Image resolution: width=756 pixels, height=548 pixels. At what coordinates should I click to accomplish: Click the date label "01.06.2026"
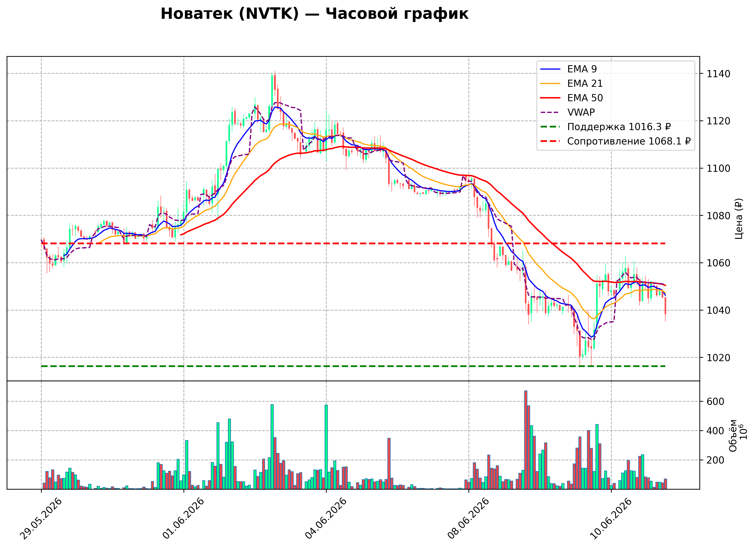click(x=184, y=519)
